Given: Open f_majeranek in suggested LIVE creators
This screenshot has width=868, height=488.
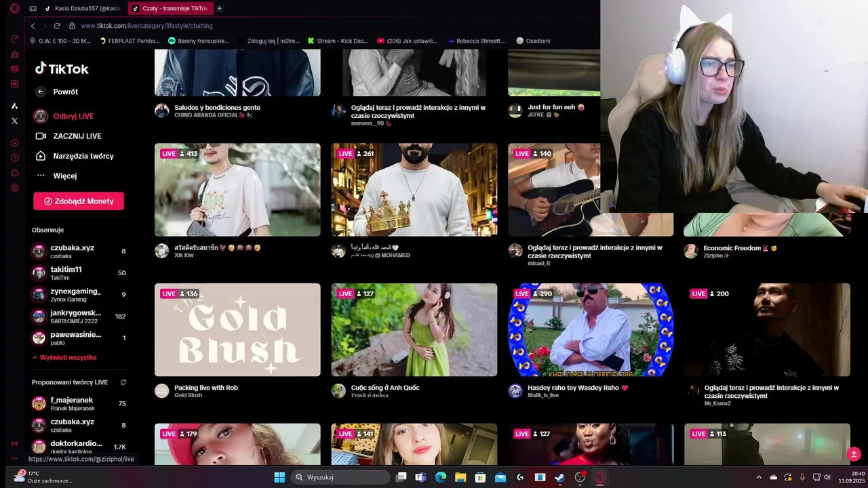Looking at the screenshot, I should click(x=79, y=403).
